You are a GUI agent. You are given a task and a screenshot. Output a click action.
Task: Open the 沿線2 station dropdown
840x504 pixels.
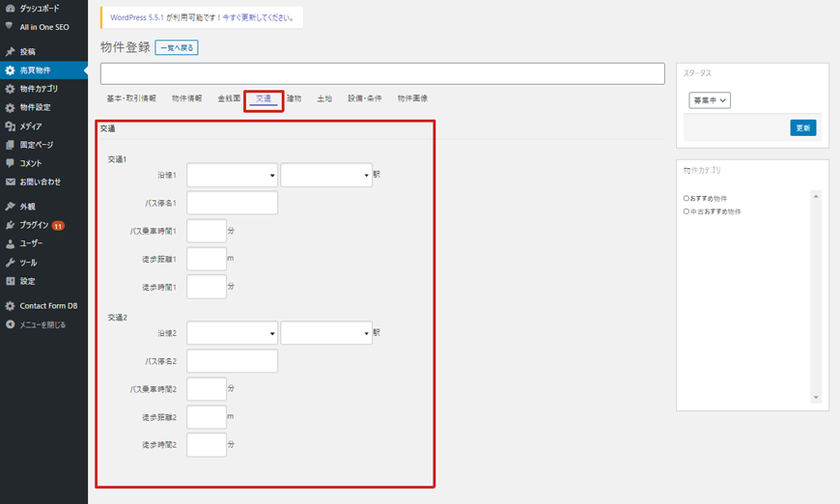[326, 333]
